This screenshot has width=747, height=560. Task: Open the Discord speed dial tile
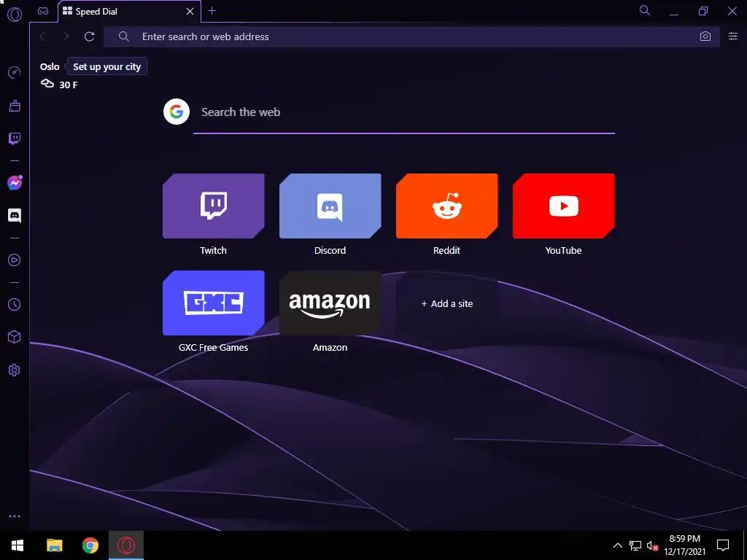pos(330,206)
